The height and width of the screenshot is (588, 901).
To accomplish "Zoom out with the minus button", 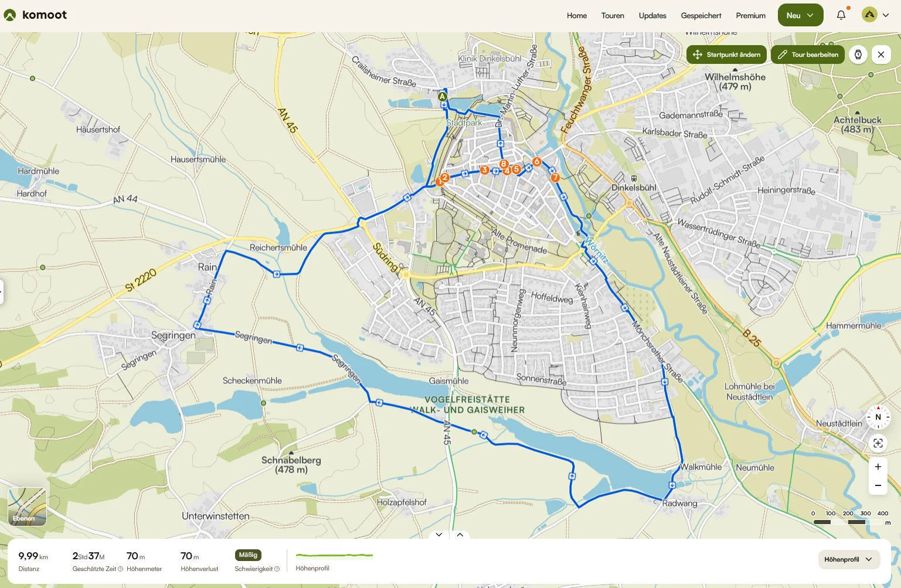I will 878,485.
